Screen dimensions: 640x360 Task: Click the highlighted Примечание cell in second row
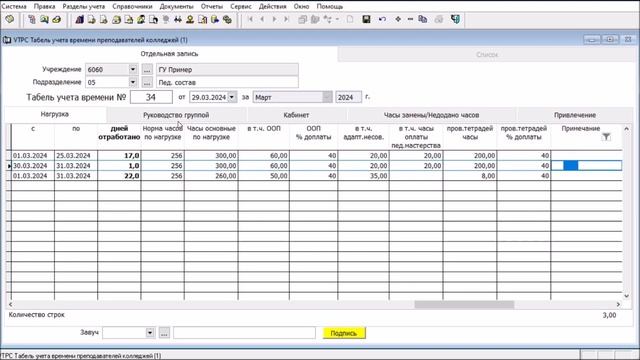587,166
